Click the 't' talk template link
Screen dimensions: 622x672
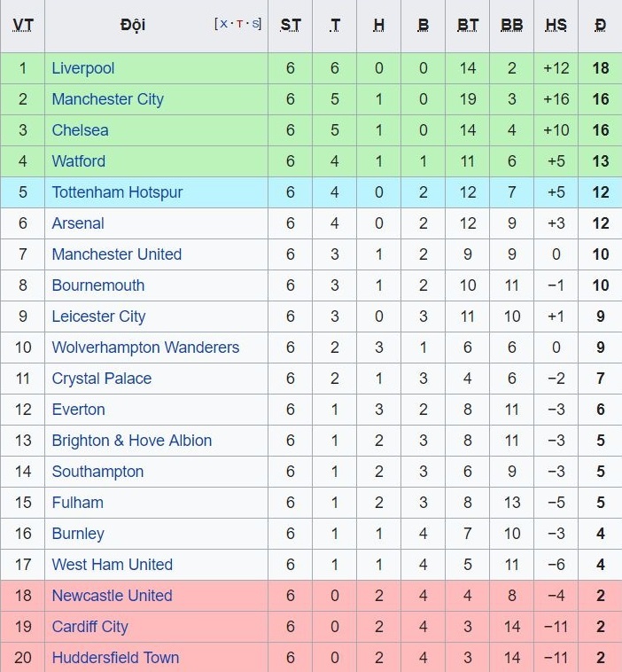[239, 24]
